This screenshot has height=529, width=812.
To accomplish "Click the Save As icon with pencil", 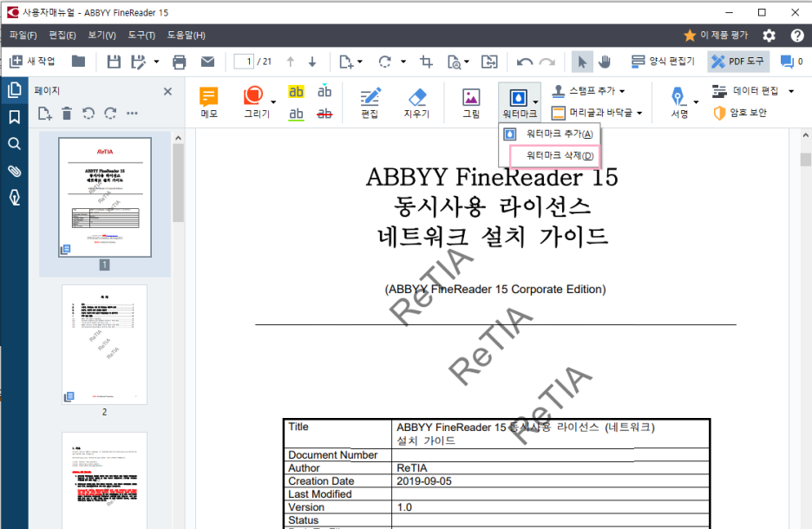I will pyautogui.click(x=138, y=62).
